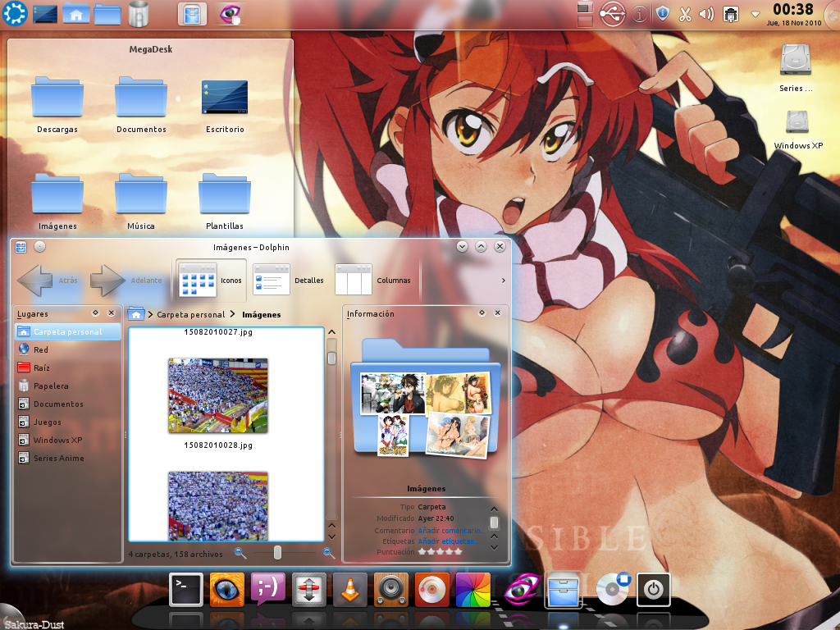Click the Dolphin window menu icon

tap(21, 247)
